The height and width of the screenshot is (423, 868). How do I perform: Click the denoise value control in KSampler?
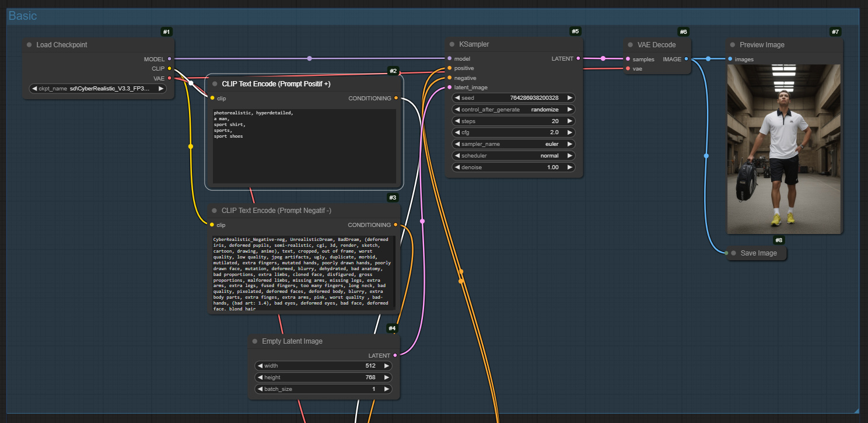click(513, 167)
